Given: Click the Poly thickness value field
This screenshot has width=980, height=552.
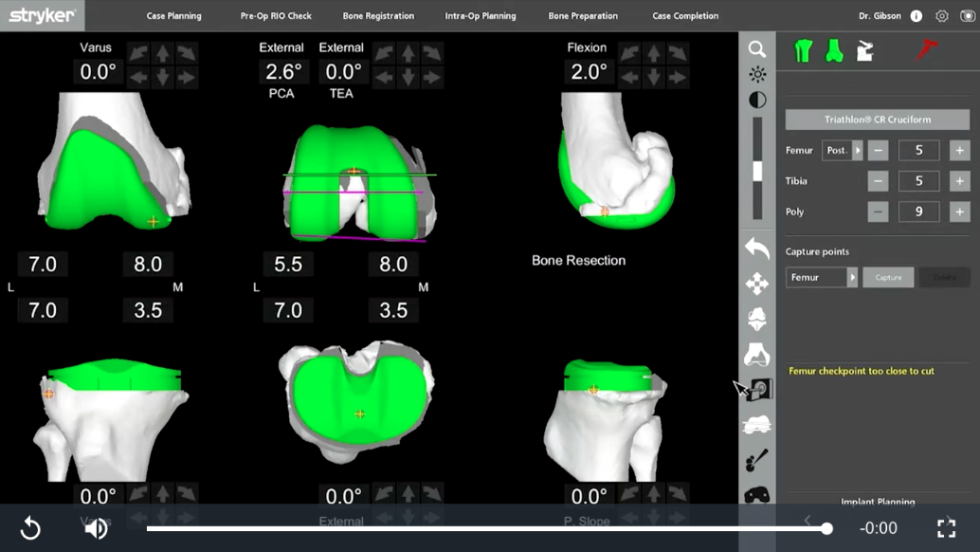Looking at the screenshot, I should click(918, 212).
